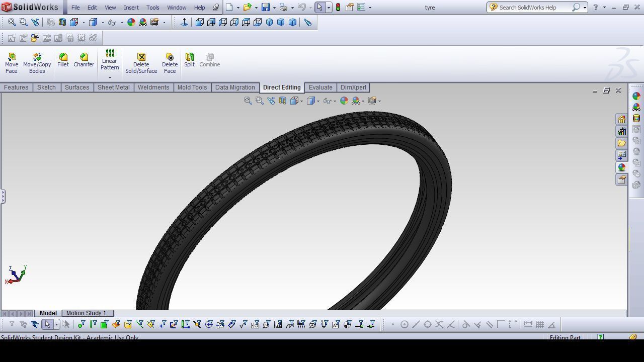The height and width of the screenshot is (362, 644).
Task: Toggle the Grid snap icon in the bottom toolbar
Action: [540, 324]
